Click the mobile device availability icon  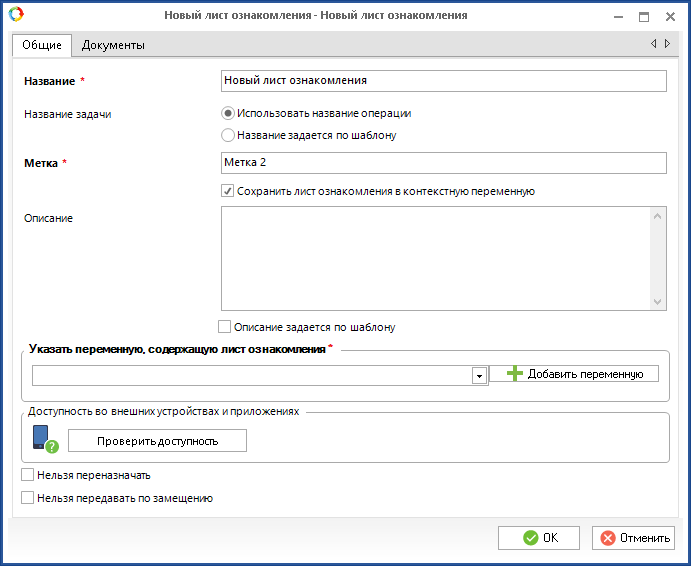tap(44, 440)
